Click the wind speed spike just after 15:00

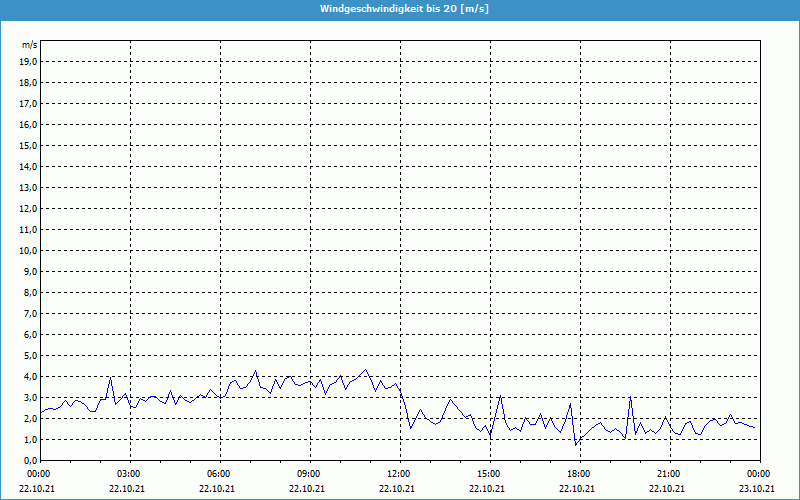pyautogui.click(x=500, y=397)
